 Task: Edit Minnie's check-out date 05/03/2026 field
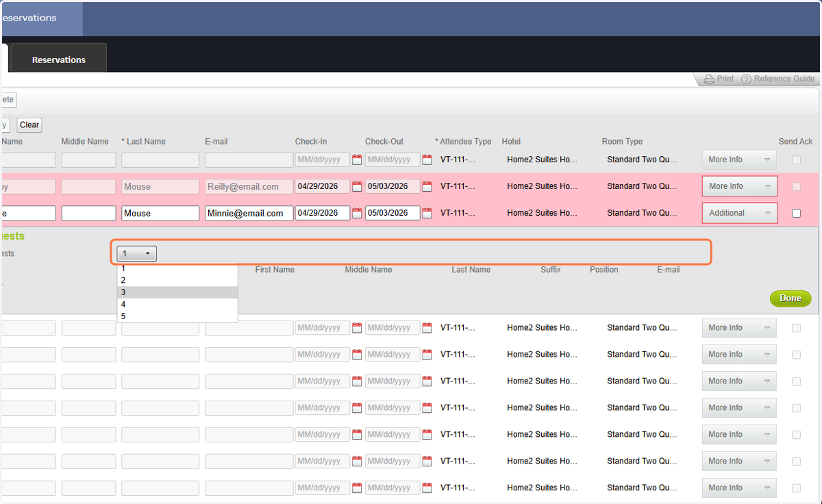click(393, 213)
